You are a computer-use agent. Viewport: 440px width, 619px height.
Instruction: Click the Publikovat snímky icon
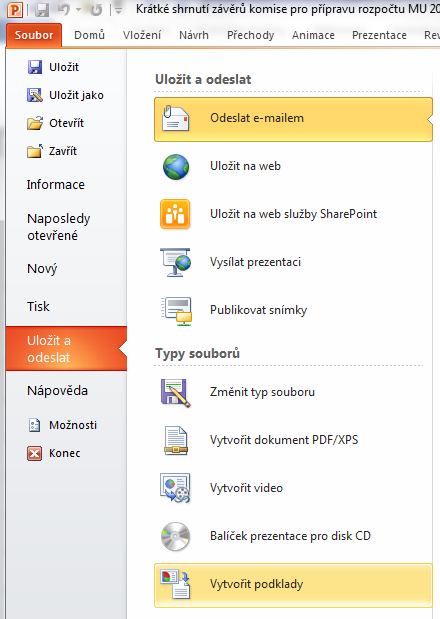click(176, 311)
